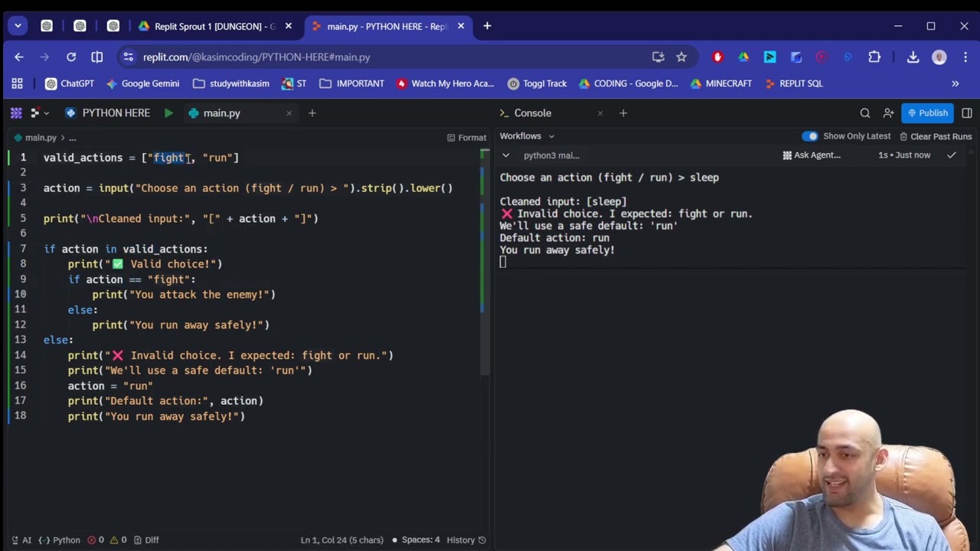Toggle the browser side panel icon
Image resolution: width=980 pixels, height=551 pixels.
[x=97, y=57]
